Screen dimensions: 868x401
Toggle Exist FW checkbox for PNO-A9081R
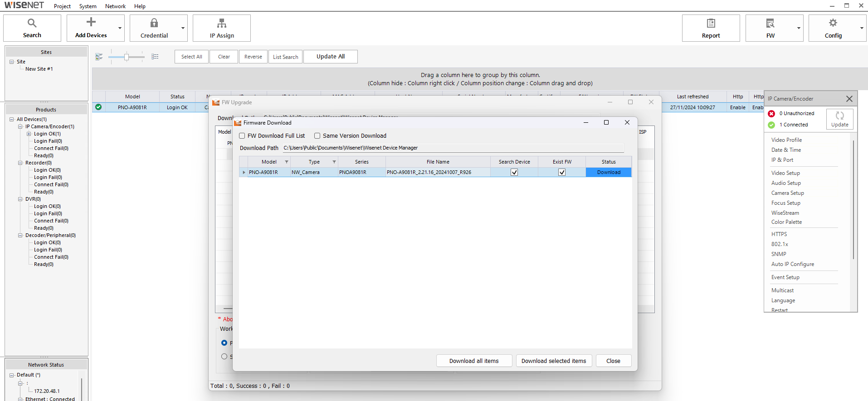pos(562,172)
